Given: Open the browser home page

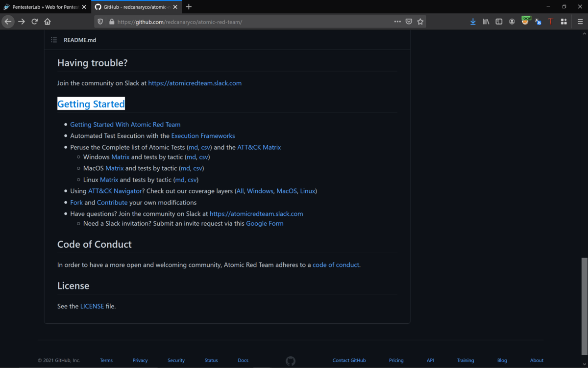Looking at the screenshot, I should [x=48, y=22].
